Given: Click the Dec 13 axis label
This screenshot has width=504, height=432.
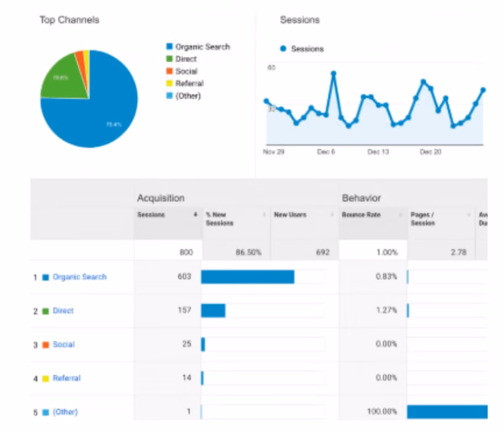Looking at the screenshot, I should (x=378, y=152).
